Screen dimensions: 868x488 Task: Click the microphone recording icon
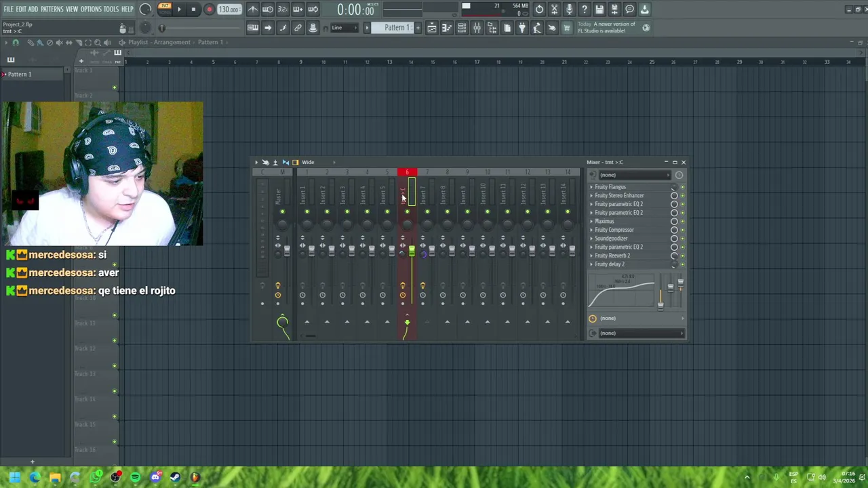pos(570,9)
